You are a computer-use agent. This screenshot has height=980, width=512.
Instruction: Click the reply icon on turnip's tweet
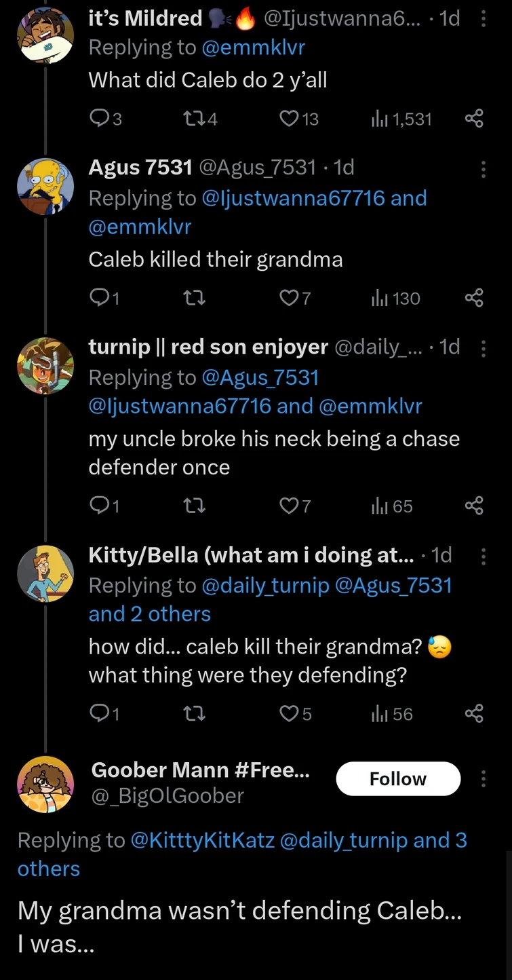tap(100, 506)
